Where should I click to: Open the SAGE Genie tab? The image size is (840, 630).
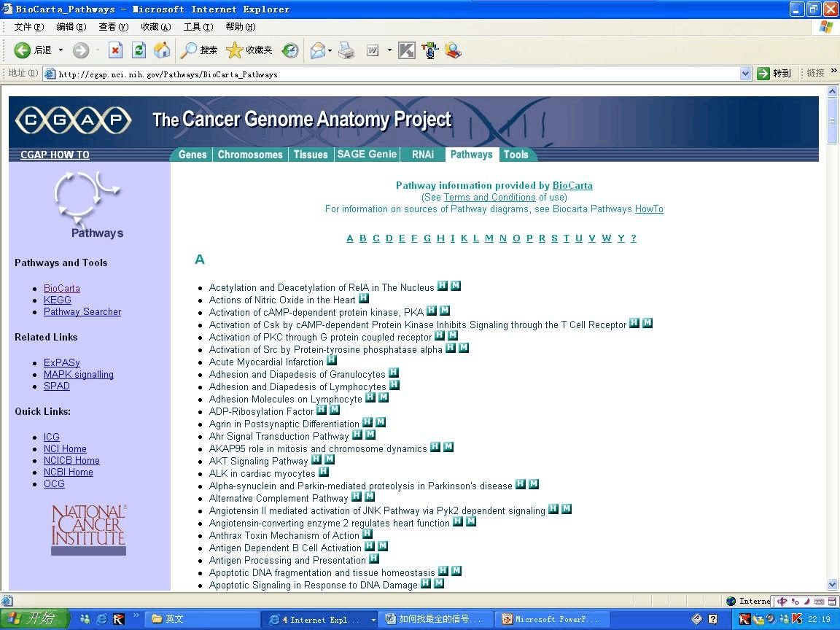click(x=367, y=155)
